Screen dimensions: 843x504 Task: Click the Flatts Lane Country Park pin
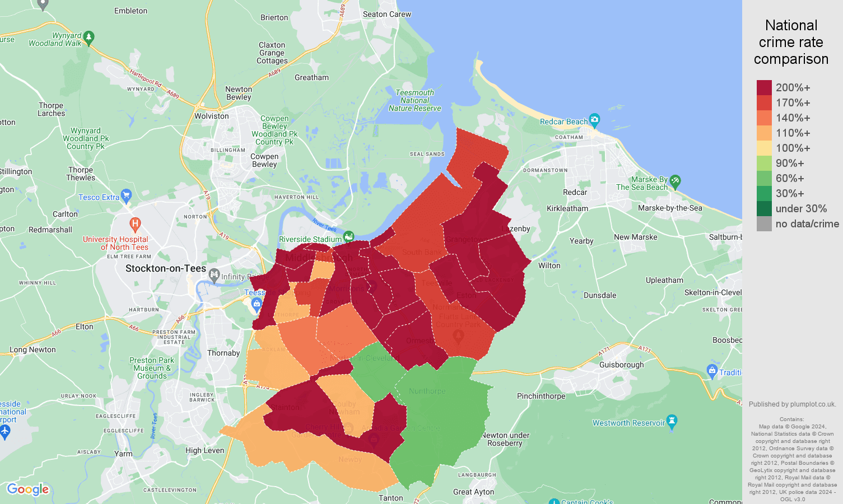[458, 337]
